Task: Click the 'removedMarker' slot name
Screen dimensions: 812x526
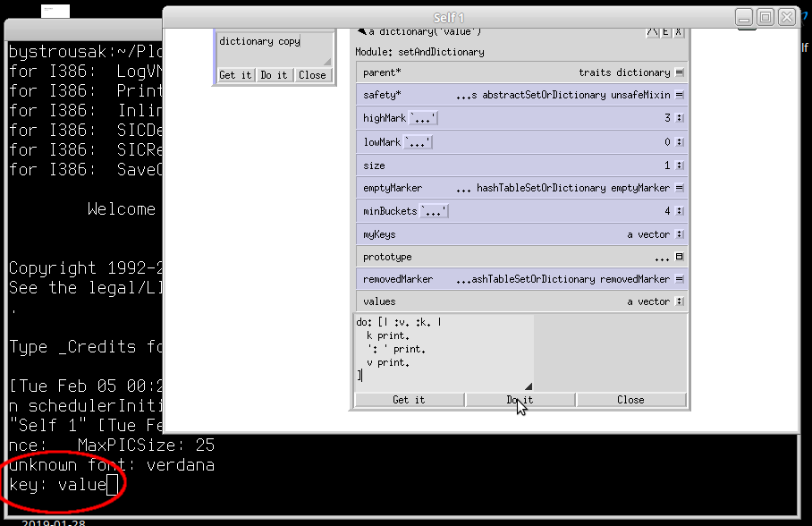Action: click(x=398, y=279)
